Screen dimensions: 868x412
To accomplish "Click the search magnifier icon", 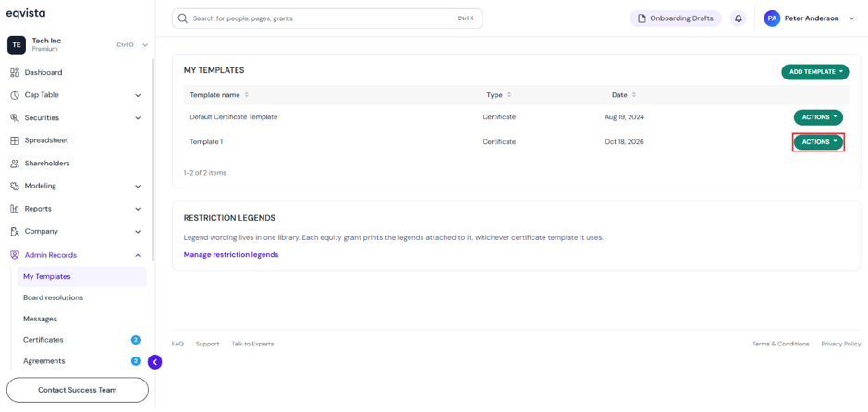I will pyautogui.click(x=183, y=18).
